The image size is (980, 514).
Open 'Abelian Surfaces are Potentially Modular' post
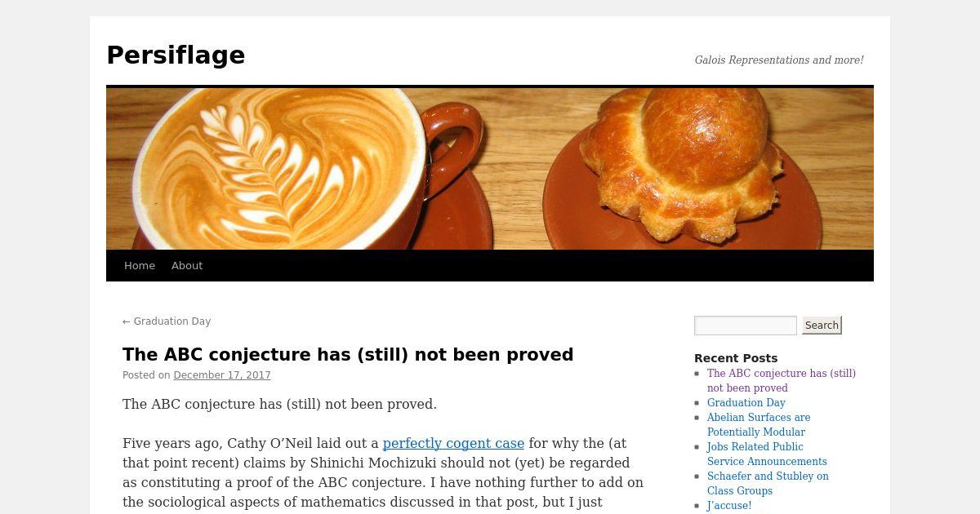pyautogui.click(x=759, y=425)
